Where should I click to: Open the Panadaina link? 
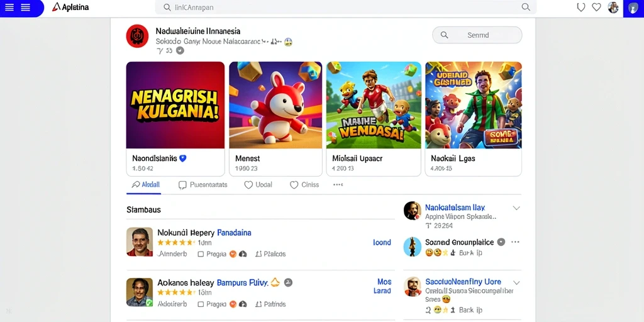coord(234,233)
